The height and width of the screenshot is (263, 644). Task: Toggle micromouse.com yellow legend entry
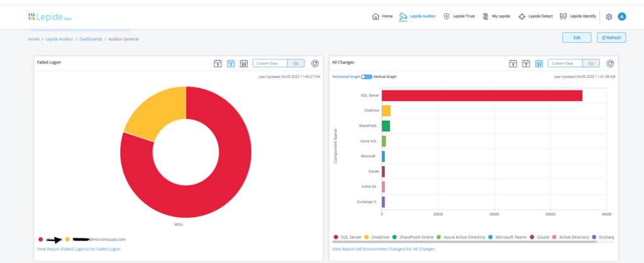pyautogui.click(x=96, y=239)
